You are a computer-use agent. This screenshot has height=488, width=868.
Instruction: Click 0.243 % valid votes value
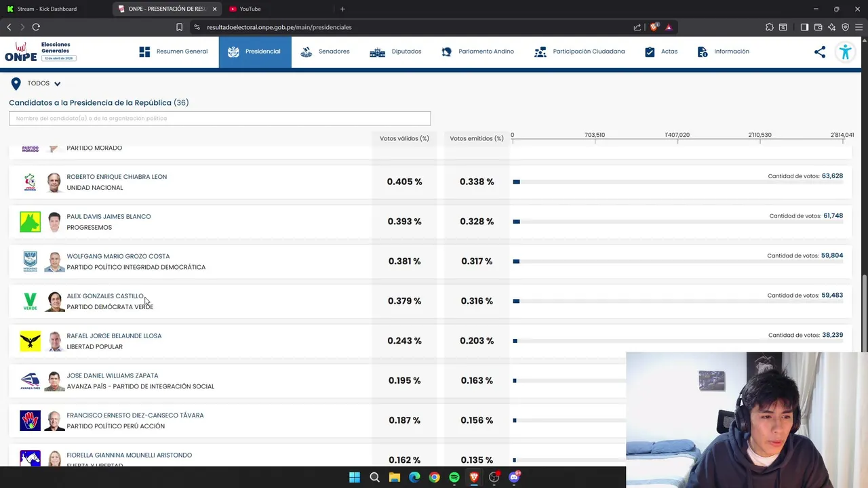[405, 341]
